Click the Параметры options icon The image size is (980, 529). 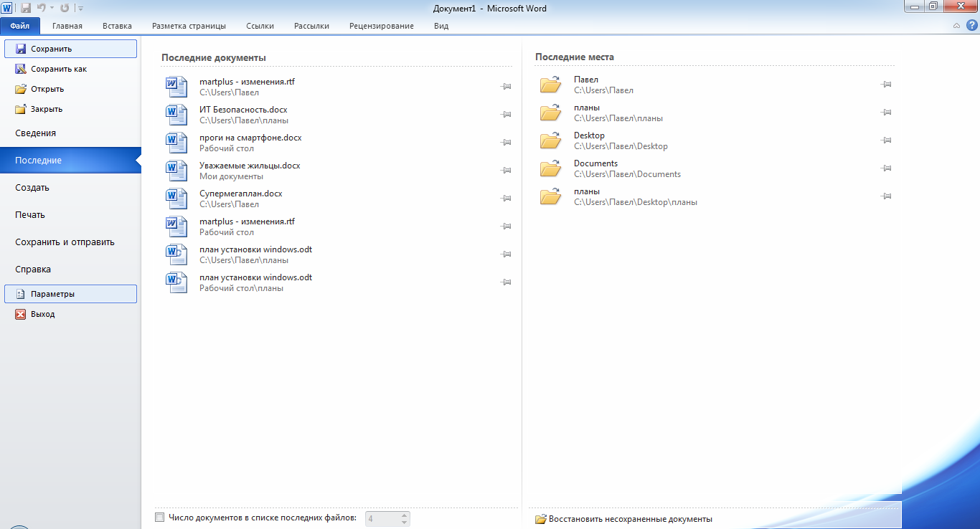(21, 294)
